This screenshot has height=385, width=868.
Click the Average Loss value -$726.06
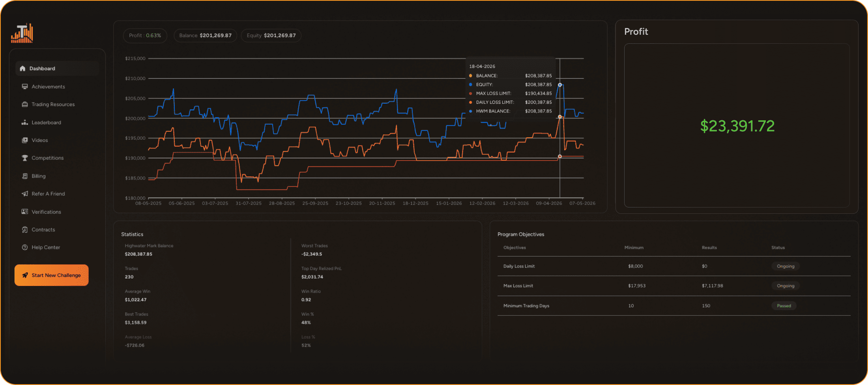(135, 346)
